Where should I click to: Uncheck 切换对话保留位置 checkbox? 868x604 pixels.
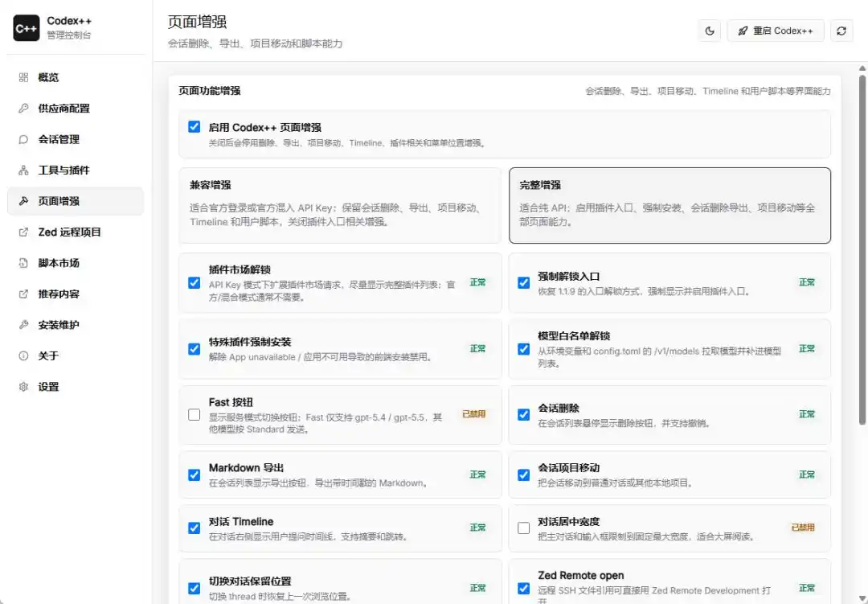click(194, 588)
